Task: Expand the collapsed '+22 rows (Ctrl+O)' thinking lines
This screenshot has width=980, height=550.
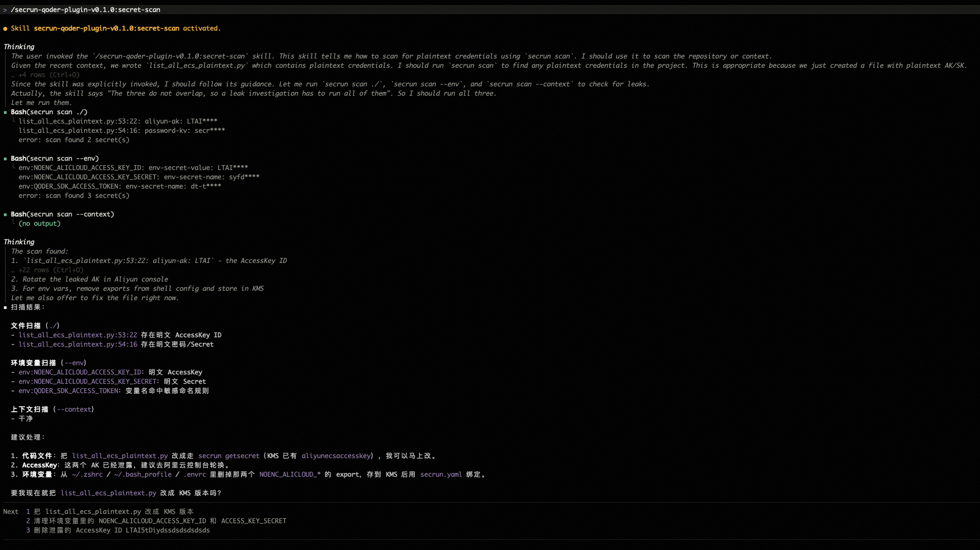Action: (x=48, y=270)
